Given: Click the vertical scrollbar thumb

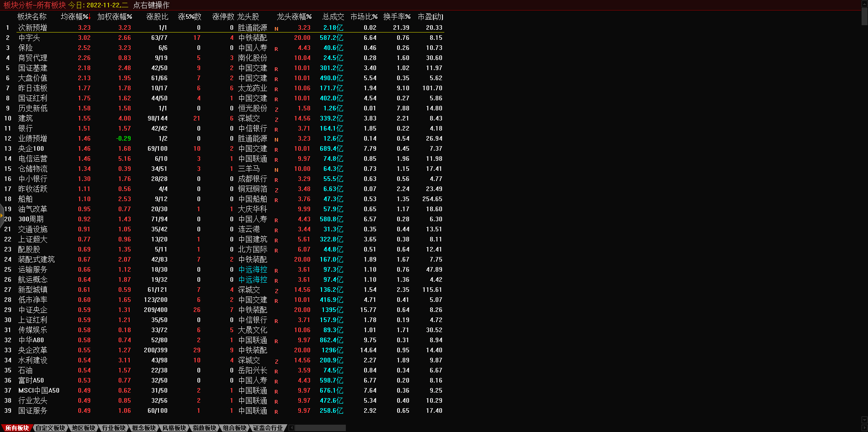Looking at the screenshot, I should click(x=864, y=16).
